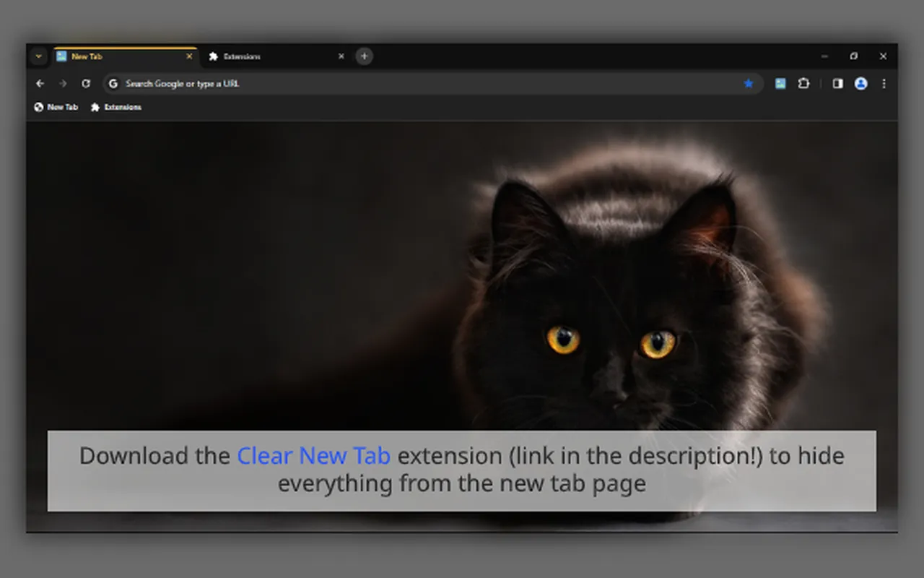Click the Google G icon in address bar
The image size is (924, 578).
(113, 84)
